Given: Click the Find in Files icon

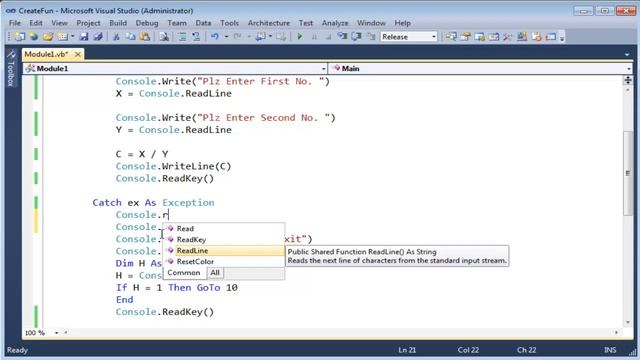Looking at the screenshot, I should click(x=164, y=37).
